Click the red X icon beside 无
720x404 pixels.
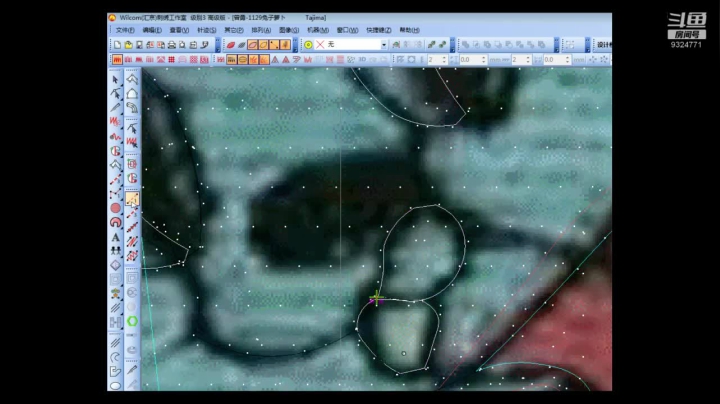point(320,45)
